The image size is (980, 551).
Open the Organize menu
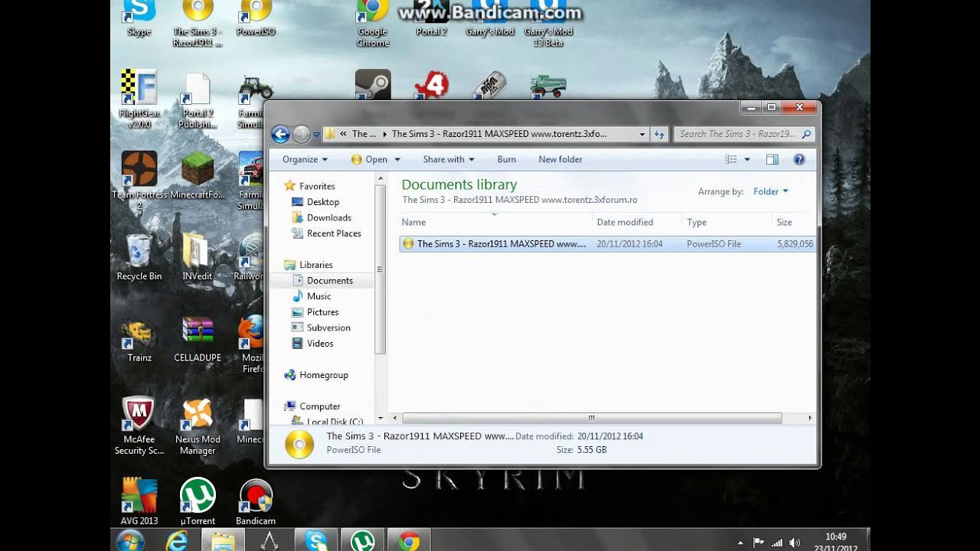[305, 159]
